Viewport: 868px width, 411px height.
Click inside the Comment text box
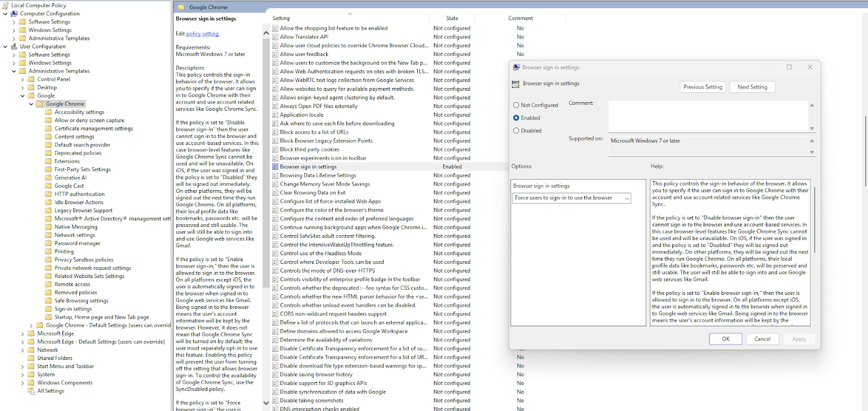click(708, 116)
